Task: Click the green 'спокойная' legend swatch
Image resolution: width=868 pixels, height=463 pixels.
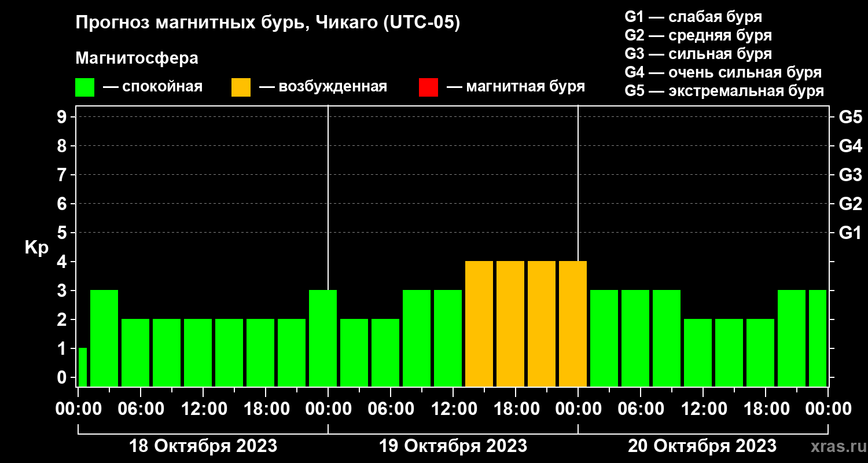Action: pyautogui.click(x=84, y=87)
